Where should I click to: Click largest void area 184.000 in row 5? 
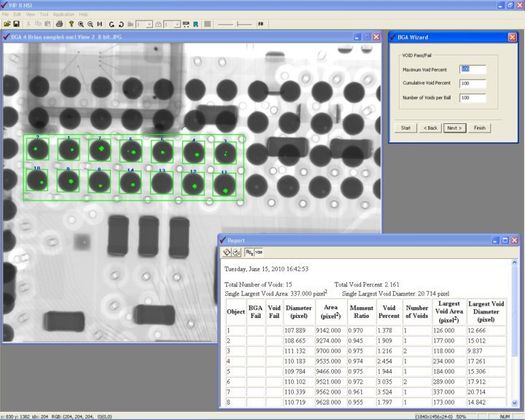(444, 371)
